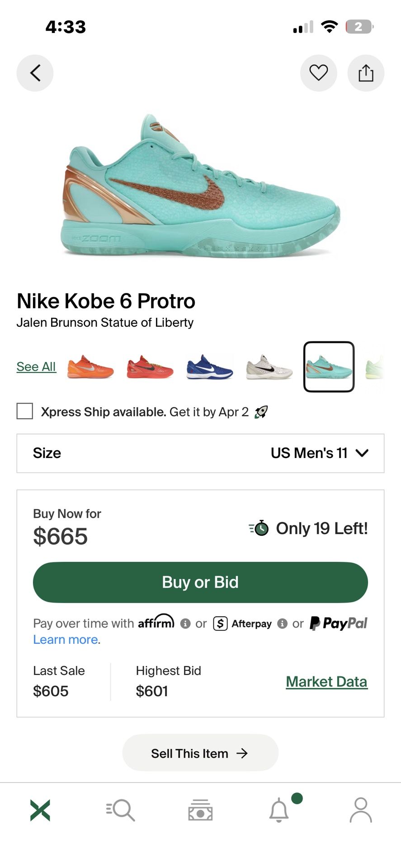Open notifications bell icon
Image resolution: width=401 pixels, height=868 pixels.
pyautogui.click(x=279, y=810)
